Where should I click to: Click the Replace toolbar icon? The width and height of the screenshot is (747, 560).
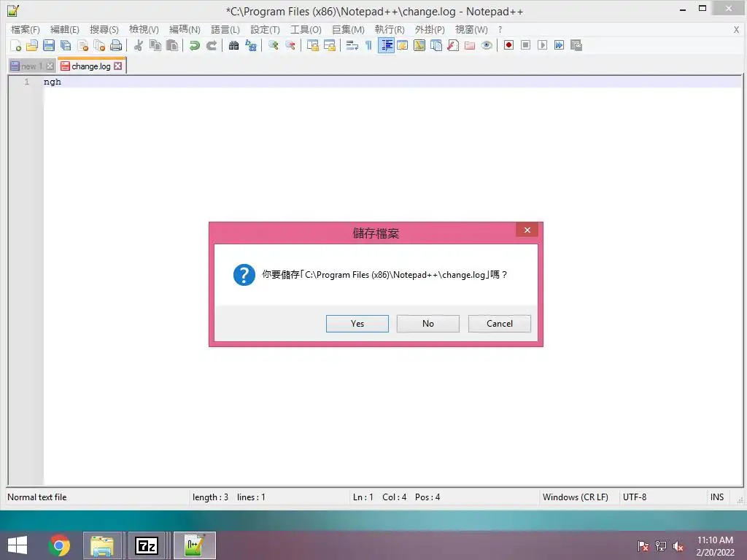click(x=251, y=45)
